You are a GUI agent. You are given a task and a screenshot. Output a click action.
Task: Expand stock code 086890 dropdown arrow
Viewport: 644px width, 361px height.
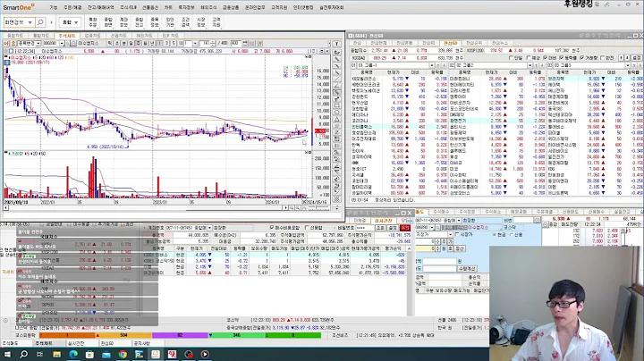(x=62, y=43)
